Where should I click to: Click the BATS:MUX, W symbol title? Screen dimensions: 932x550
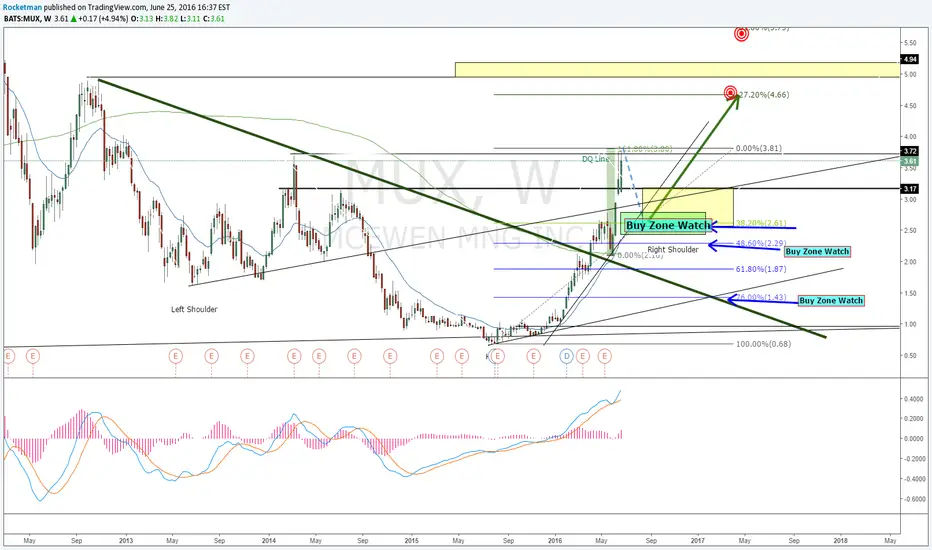pyautogui.click(x=27, y=18)
